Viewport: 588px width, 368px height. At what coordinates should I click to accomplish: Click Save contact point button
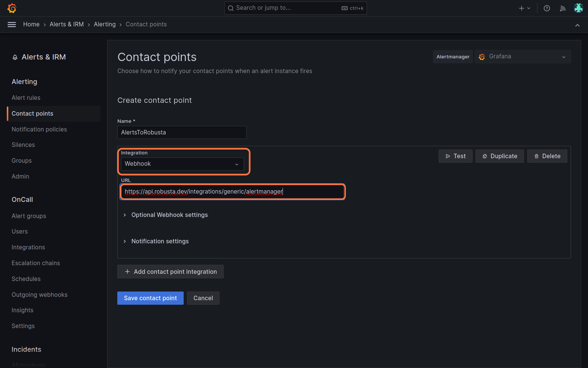pos(150,298)
